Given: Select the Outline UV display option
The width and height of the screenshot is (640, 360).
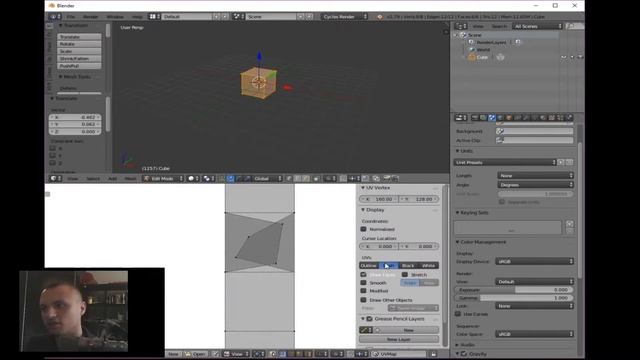Looking at the screenshot, I should (x=369, y=266).
